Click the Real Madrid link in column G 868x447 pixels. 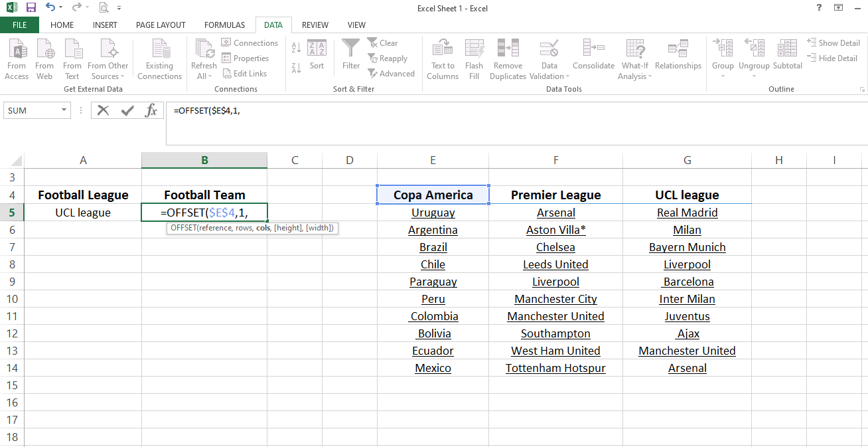(687, 213)
